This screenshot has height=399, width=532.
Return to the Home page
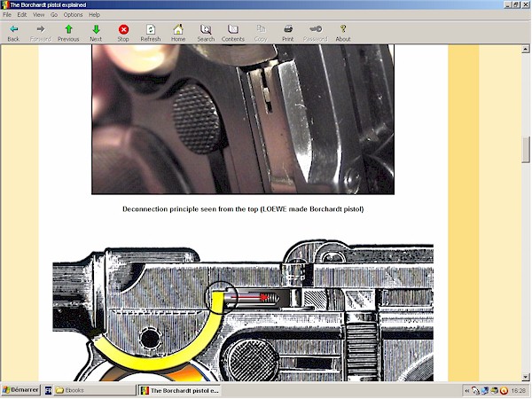tap(178, 34)
